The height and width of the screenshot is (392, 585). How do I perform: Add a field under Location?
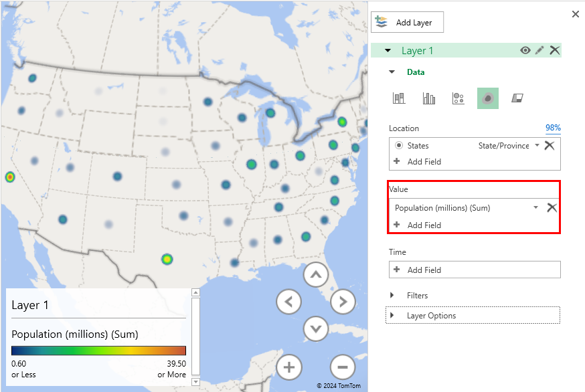pyautogui.click(x=418, y=161)
